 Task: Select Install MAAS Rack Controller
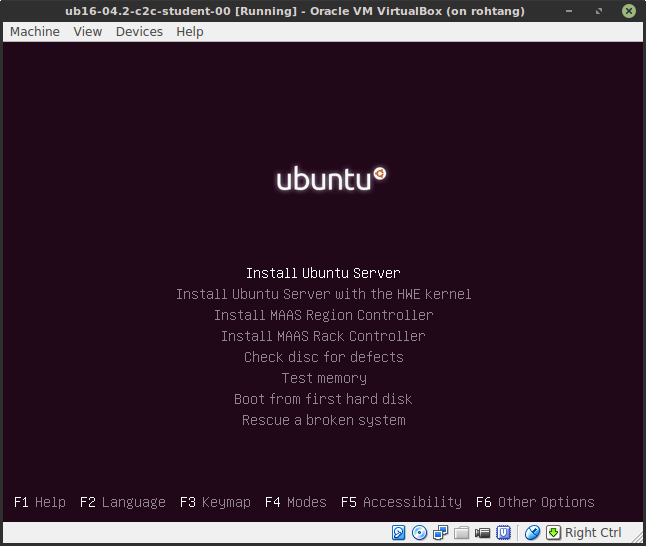(323, 336)
